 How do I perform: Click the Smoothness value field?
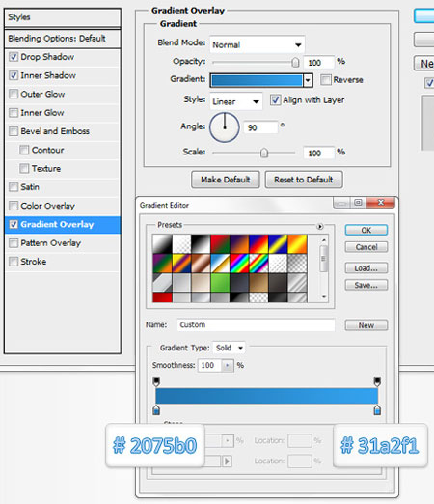point(209,365)
